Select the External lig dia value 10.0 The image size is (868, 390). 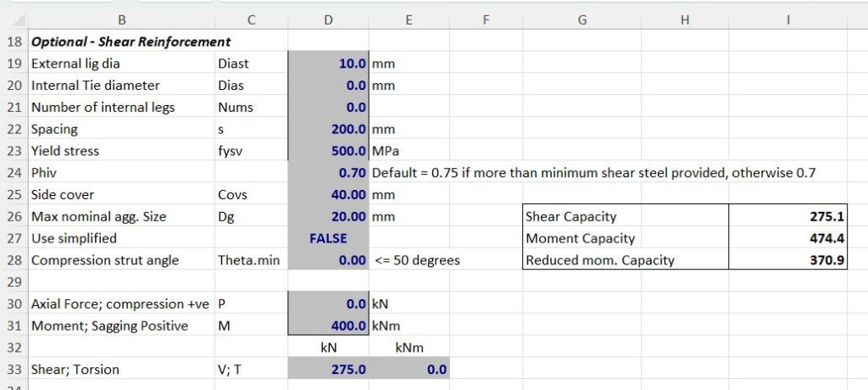pyautogui.click(x=328, y=64)
